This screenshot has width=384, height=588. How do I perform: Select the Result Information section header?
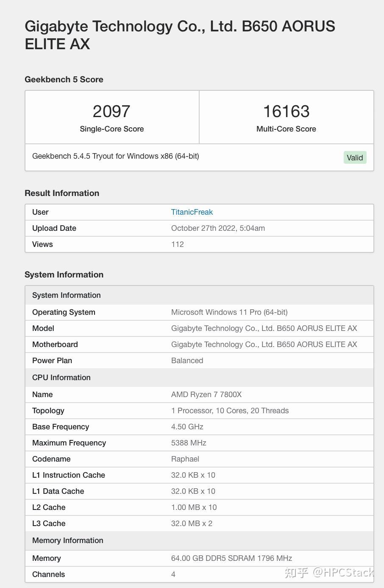point(62,193)
